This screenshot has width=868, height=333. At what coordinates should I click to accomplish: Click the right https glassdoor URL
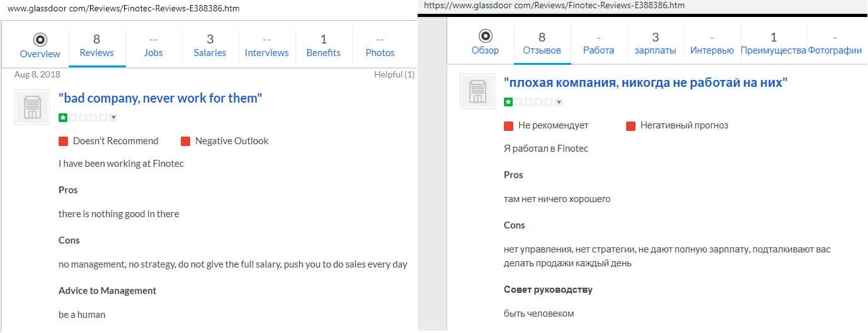tap(554, 5)
